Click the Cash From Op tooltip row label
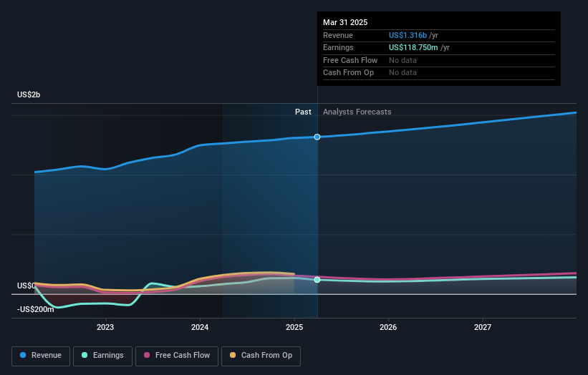 point(348,73)
